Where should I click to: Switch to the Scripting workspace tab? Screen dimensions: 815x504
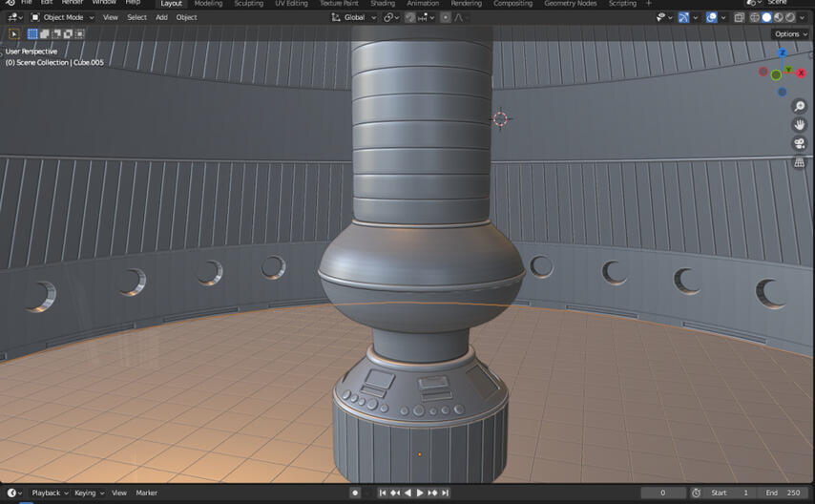pyautogui.click(x=622, y=3)
